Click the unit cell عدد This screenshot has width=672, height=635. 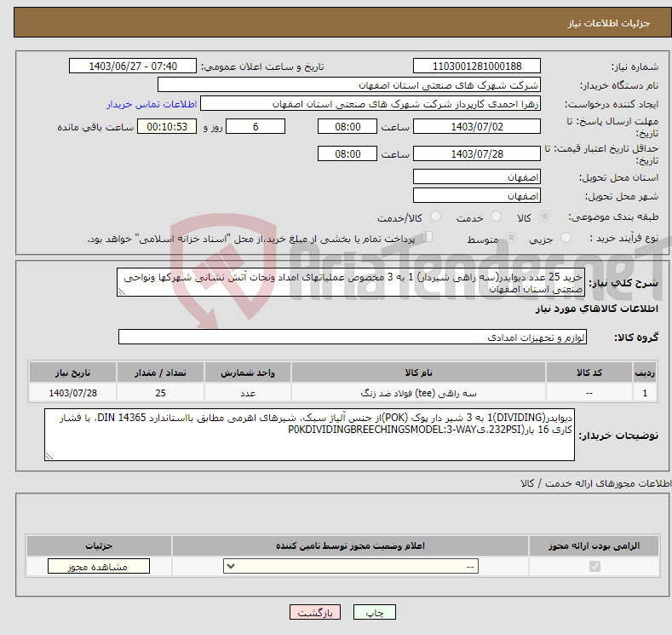(248, 393)
